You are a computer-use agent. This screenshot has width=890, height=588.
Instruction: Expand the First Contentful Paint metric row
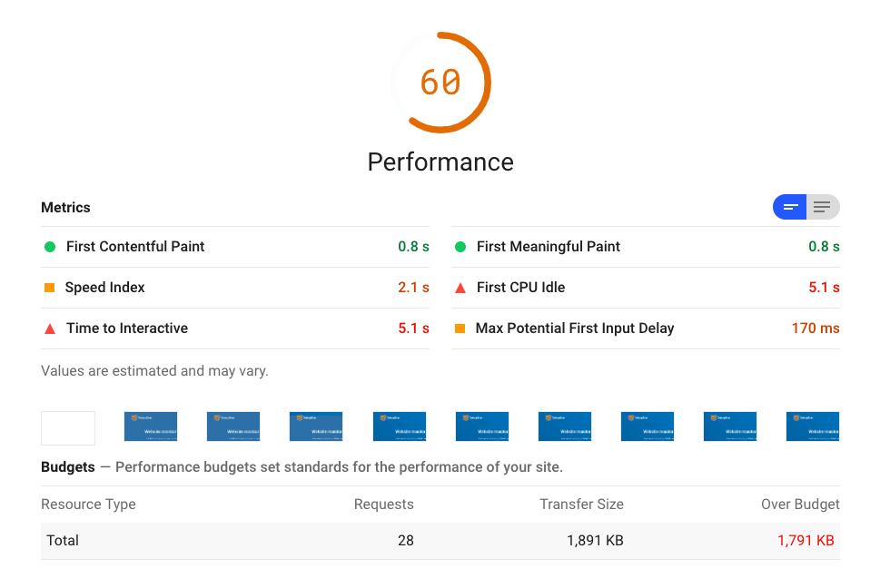tap(235, 247)
